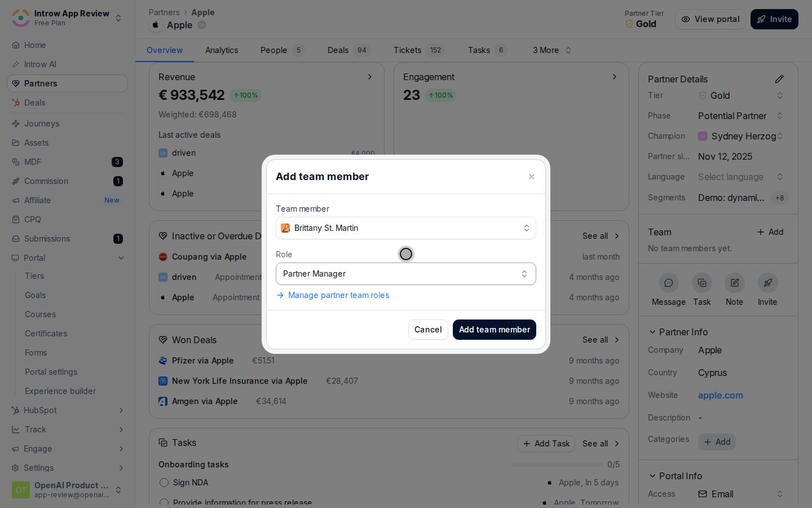Click the Note icon in partner panel
The height and width of the screenshot is (508, 812).
point(734,283)
